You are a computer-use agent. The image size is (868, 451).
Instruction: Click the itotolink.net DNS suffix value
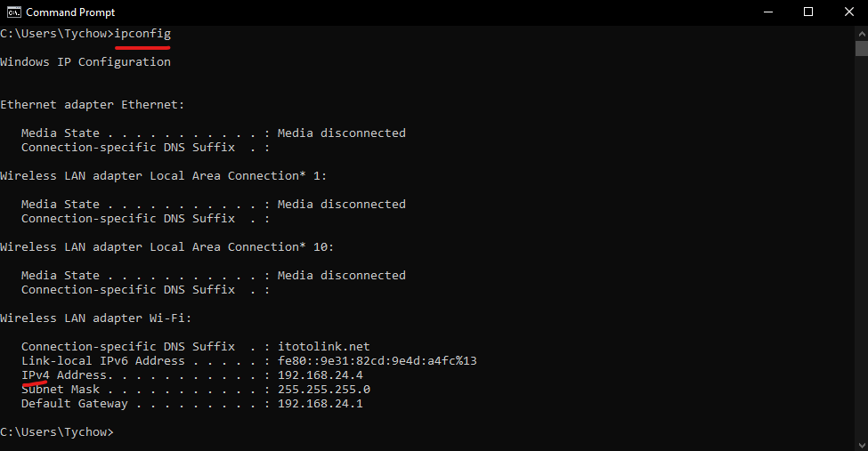pos(323,347)
